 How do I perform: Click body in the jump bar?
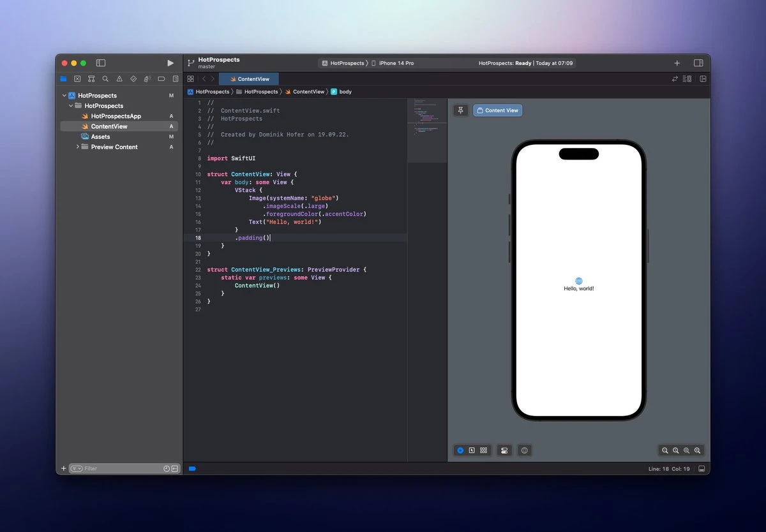345,92
